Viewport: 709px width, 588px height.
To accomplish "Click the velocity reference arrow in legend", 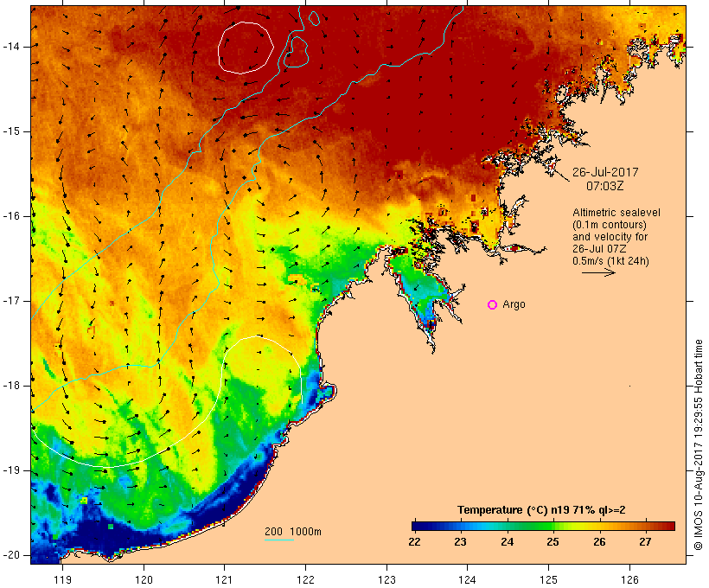I will [x=598, y=272].
